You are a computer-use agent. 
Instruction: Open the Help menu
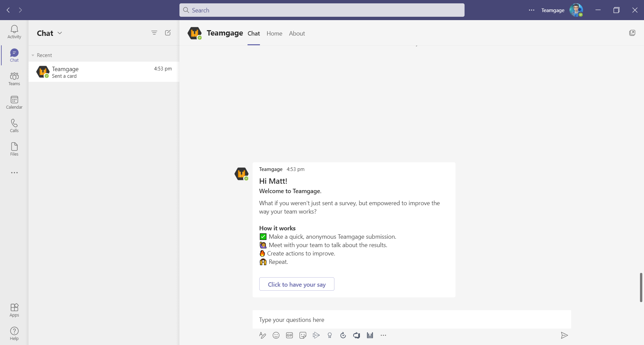[x=14, y=334]
